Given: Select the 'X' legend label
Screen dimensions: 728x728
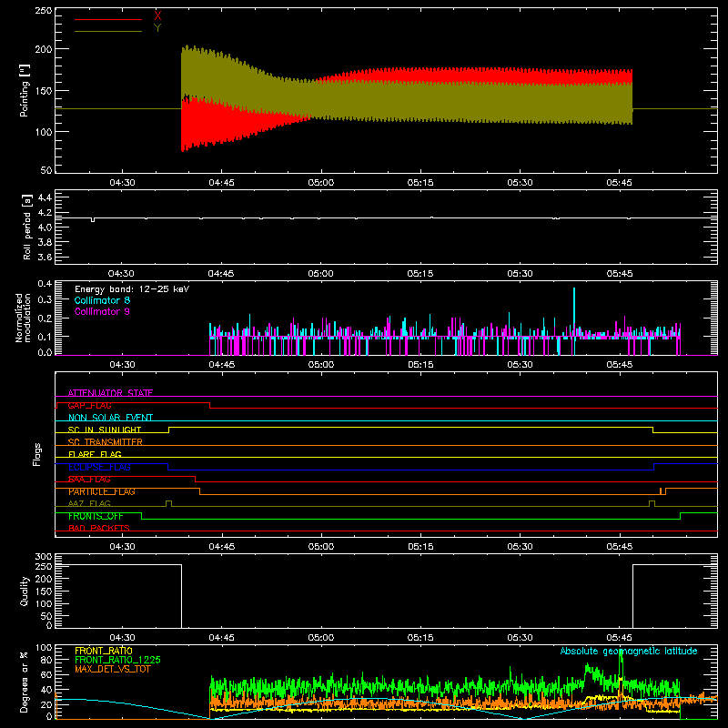Looking at the screenshot, I should pyautogui.click(x=157, y=16).
